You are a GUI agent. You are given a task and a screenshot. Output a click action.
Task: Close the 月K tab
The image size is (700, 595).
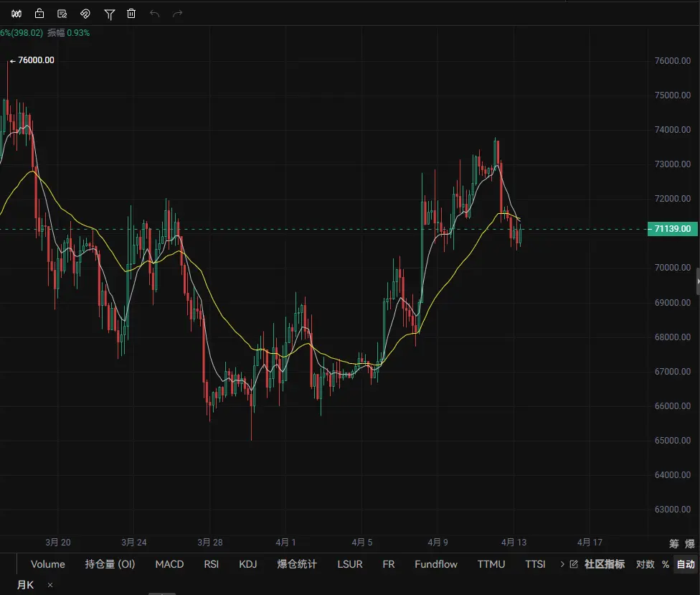tap(50, 585)
